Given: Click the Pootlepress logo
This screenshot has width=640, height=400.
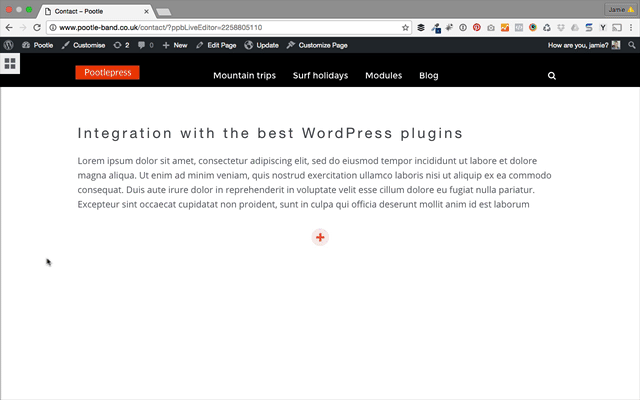Looking at the screenshot, I should coord(107,73).
